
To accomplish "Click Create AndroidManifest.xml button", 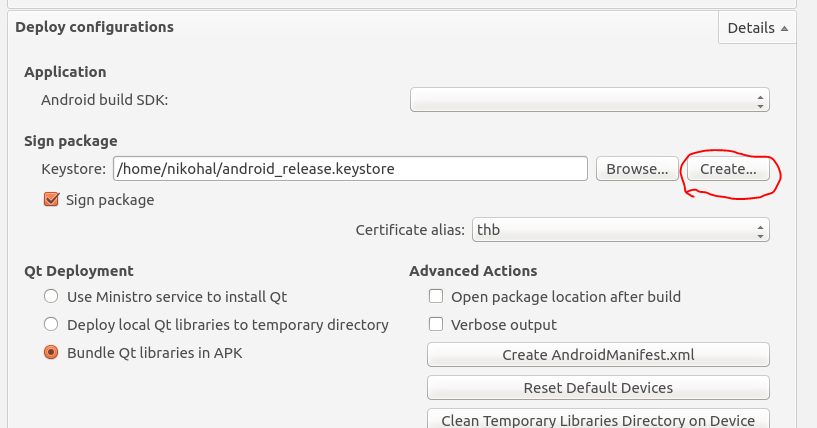I will pyautogui.click(x=598, y=355).
